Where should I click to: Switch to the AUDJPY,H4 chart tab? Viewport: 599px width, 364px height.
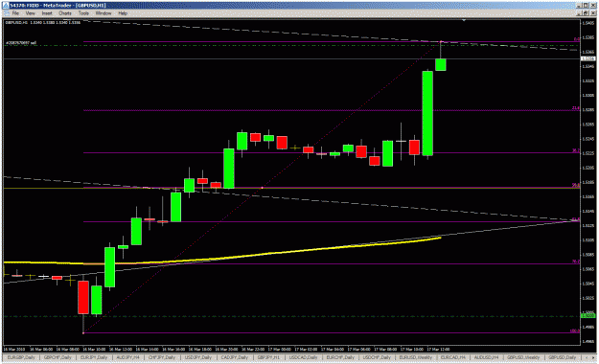click(127, 357)
